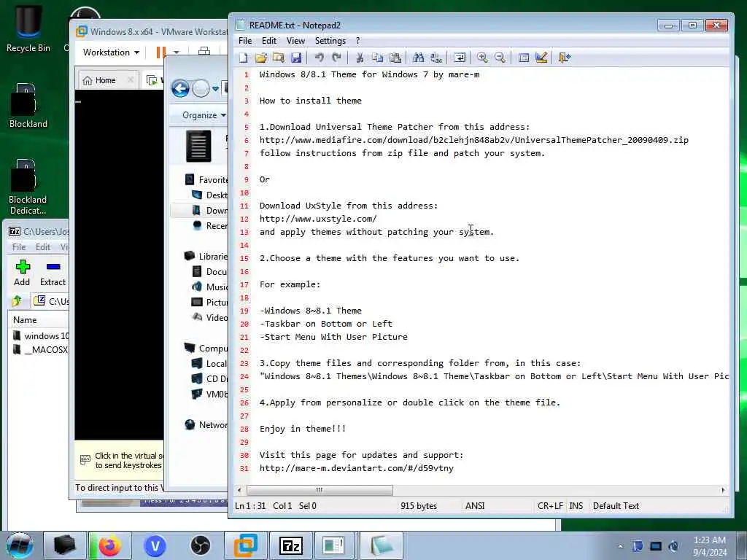Select the windows 10 folder in 7-Zip list
Viewport: 747px width, 560px height.
click(41, 336)
